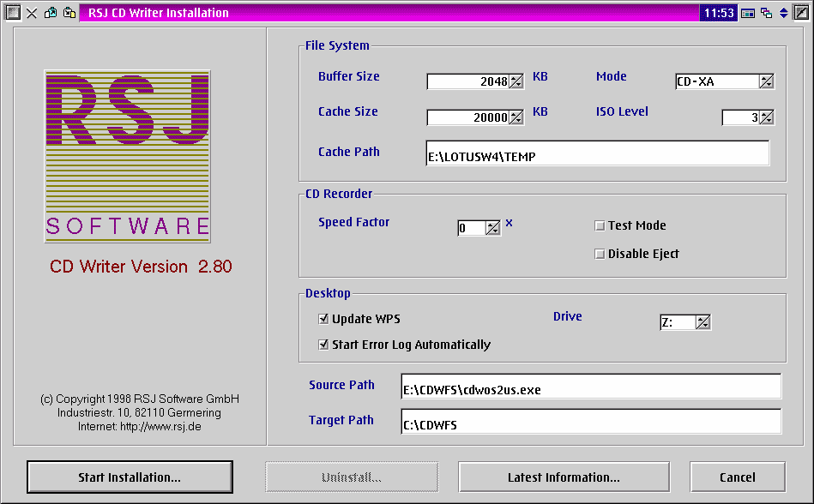The width and height of the screenshot is (814, 504).
Task: Click the ISO Level label
Action: [x=622, y=111]
